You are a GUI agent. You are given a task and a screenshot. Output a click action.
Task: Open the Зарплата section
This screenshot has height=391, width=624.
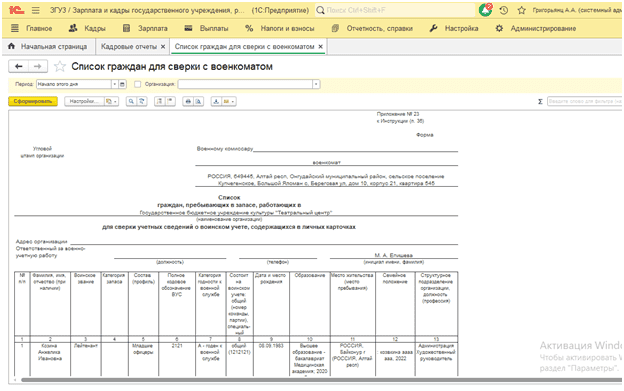[145, 28]
